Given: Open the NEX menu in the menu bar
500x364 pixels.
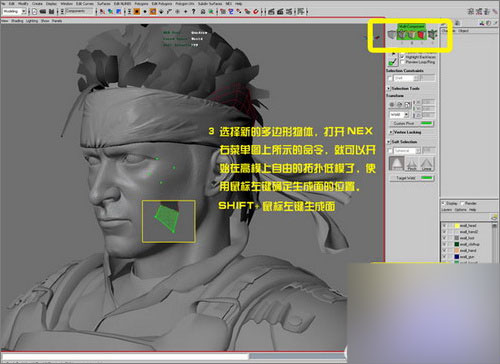Looking at the screenshot, I should tap(229, 4).
